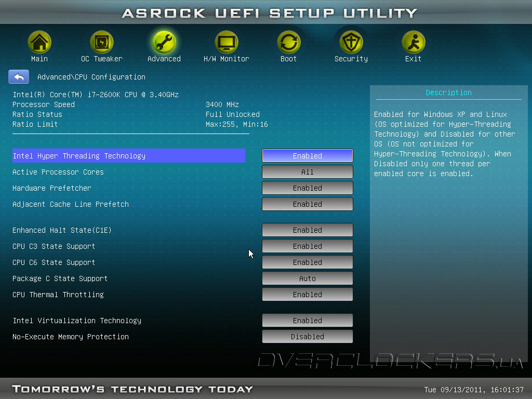This screenshot has width=532, height=399.
Task: Click the H/W Monitor tab label
Action: (227, 59)
